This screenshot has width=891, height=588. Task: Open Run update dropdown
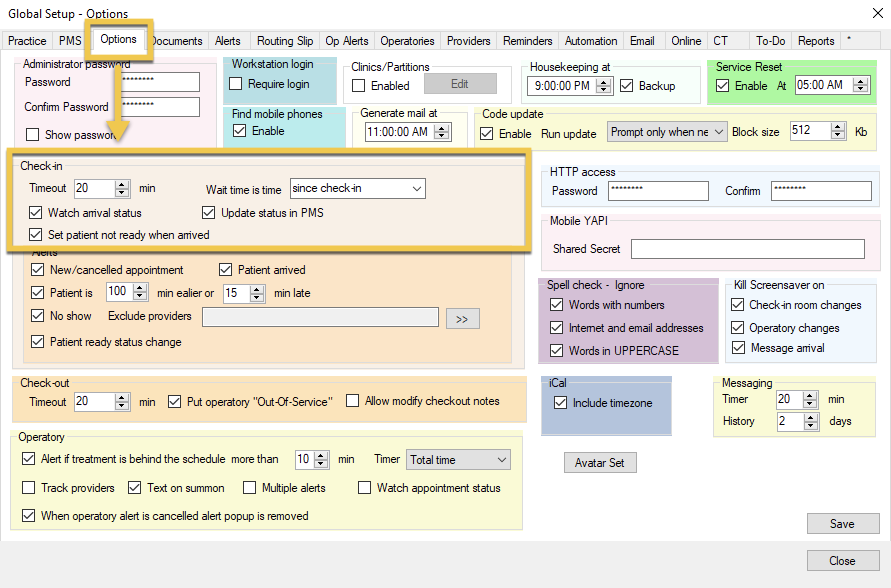pos(667,132)
